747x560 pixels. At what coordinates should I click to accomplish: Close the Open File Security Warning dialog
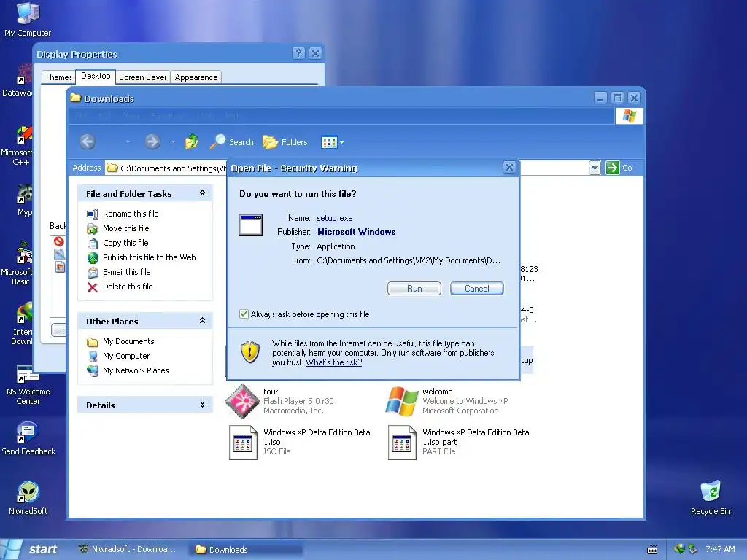point(509,168)
